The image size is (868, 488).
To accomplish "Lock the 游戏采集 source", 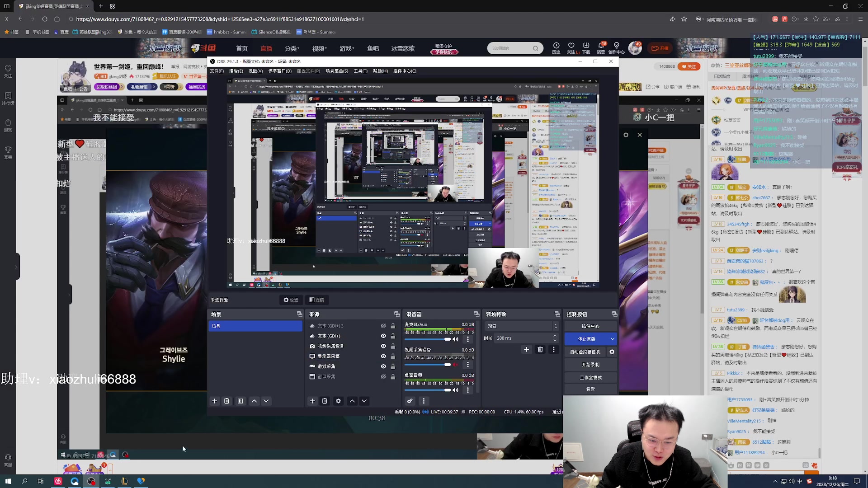I will pyautogui.click(x=393, y=366).
